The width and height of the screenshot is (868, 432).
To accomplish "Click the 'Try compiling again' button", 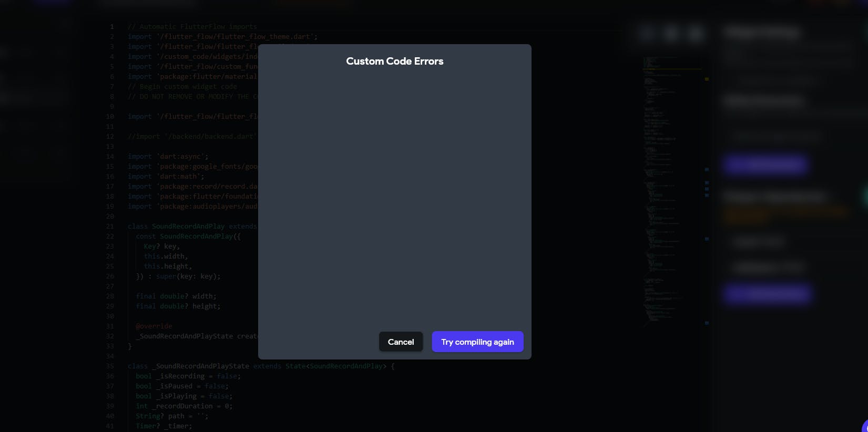I will pos(477,342).
